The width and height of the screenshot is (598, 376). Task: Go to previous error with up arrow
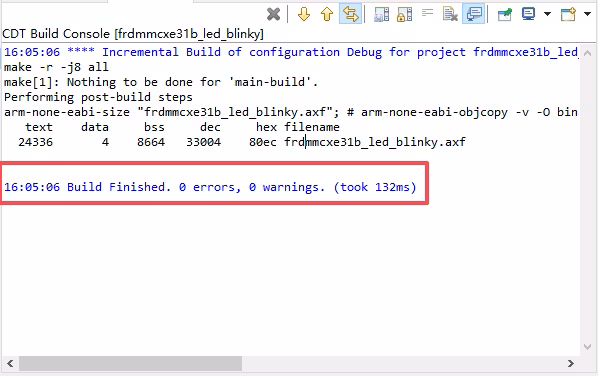(x=327, y=14)
